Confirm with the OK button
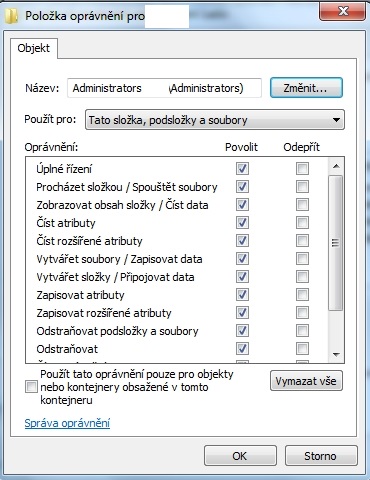370x480 pixels. (240, 456)
